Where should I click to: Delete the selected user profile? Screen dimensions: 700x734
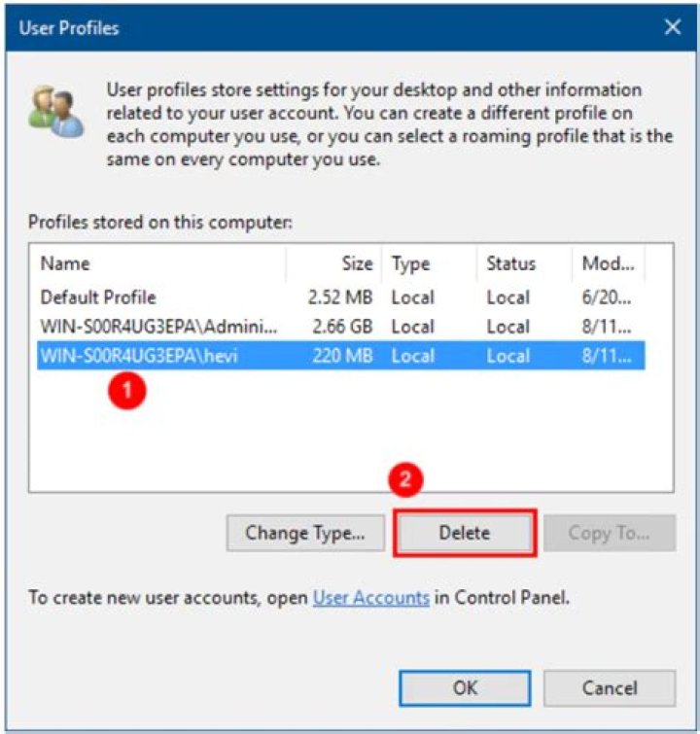pos(465,533)
